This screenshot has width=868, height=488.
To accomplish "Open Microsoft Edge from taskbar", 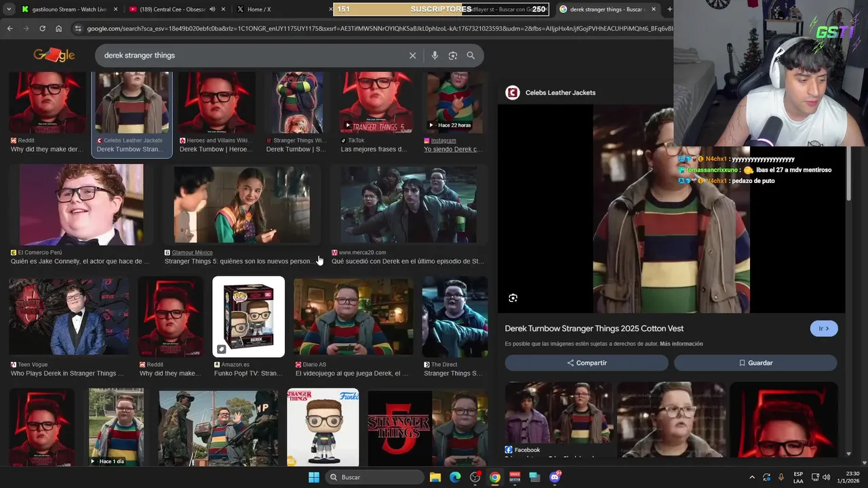I will (455, 477).
